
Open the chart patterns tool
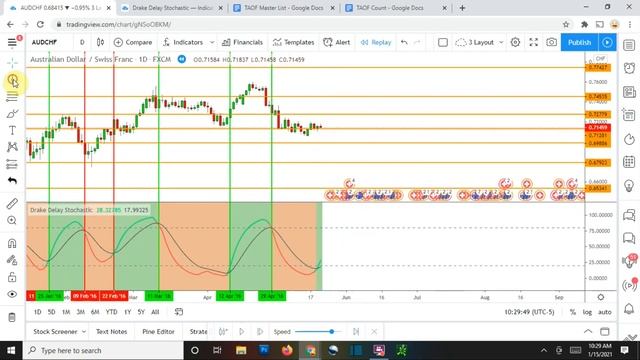click(x=12, y=147)
